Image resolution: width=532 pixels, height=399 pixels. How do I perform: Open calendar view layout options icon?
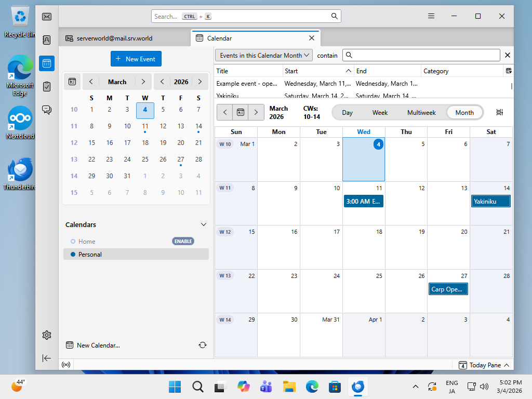(x=499, y=112)
